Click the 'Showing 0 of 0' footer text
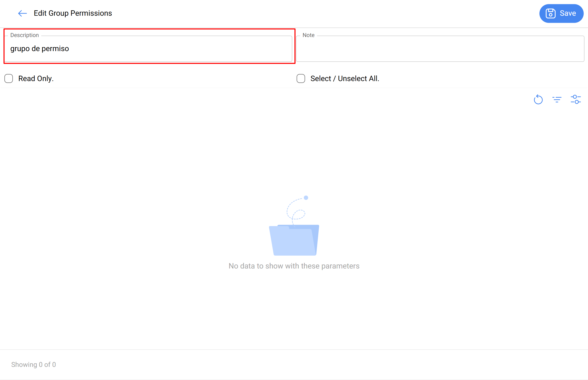 pyautogui.click(x=34, y=365)
